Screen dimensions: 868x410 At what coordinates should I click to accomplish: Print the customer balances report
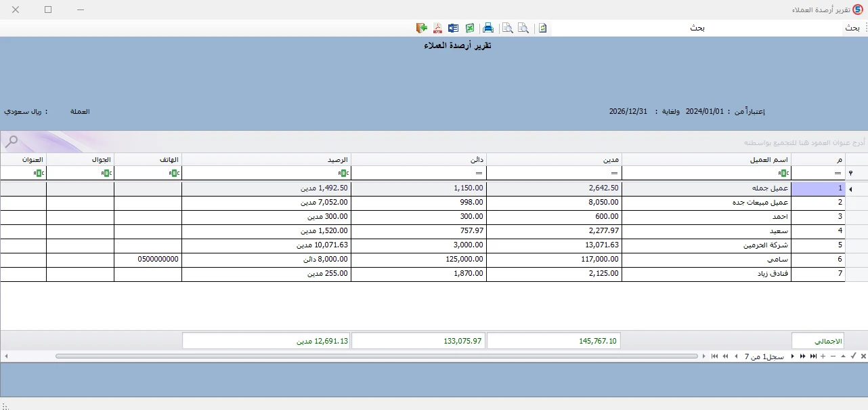[487, 28]
